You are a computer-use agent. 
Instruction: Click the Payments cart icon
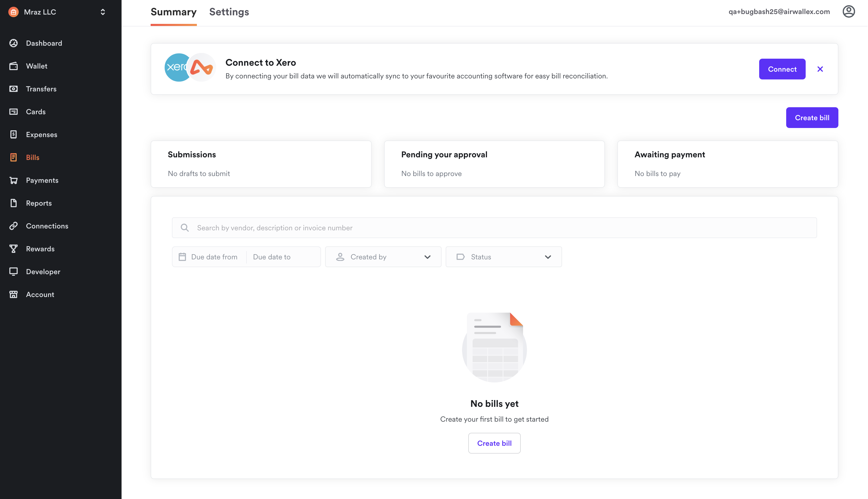pyautogui.click(x=13, y=180)
